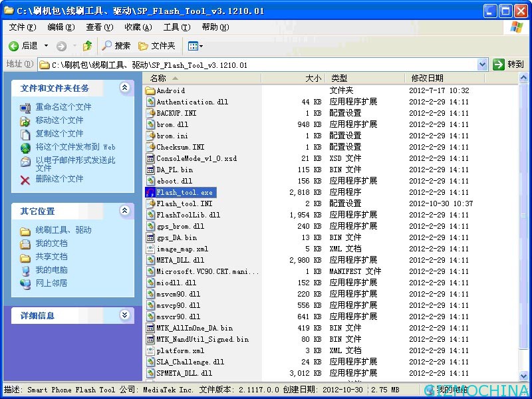The image size is (532, 399).
Task: Click the copy this file (复制这个文件) link
Action: (x=59, y=134)
